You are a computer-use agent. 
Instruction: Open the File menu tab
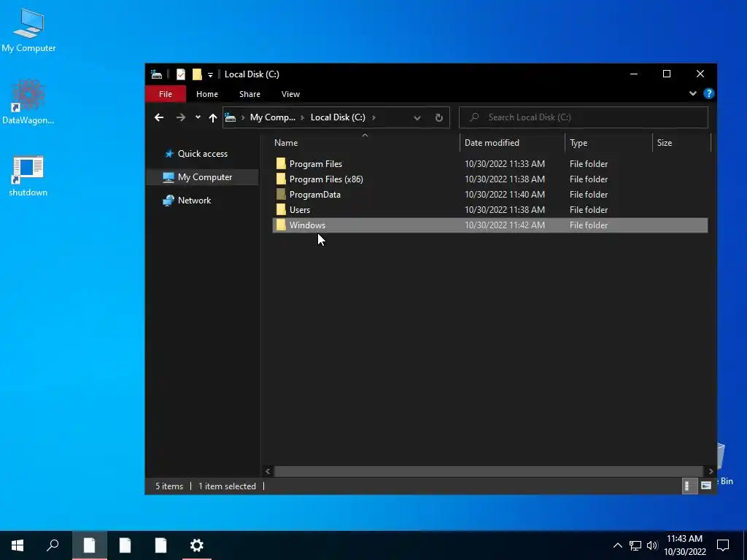166,94
